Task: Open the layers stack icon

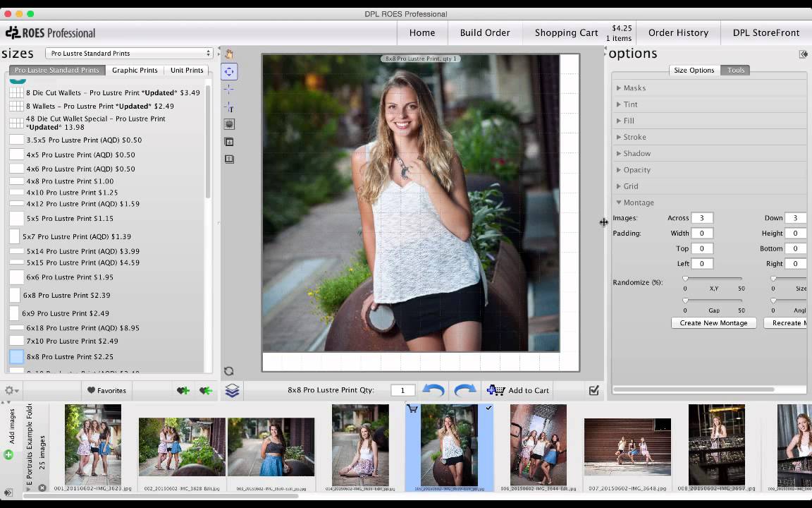Action: pyautogui.click(x=232, y=390)
